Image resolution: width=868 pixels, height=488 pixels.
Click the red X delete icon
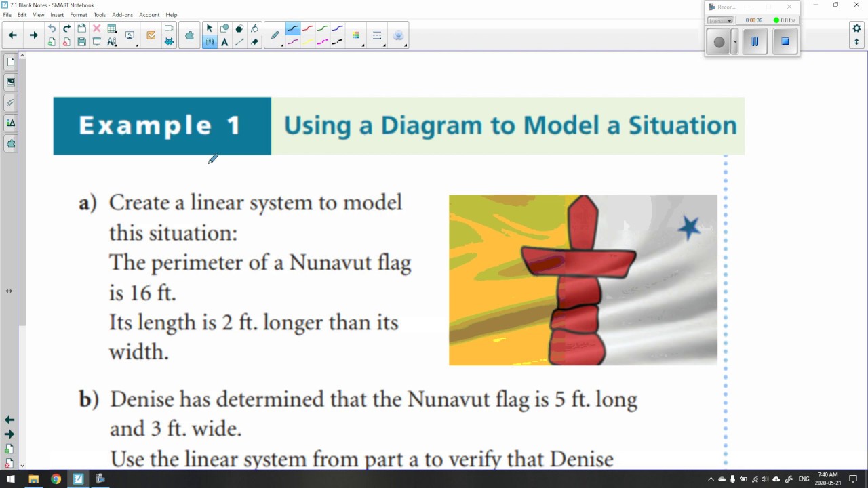click(x=96, y=28)
